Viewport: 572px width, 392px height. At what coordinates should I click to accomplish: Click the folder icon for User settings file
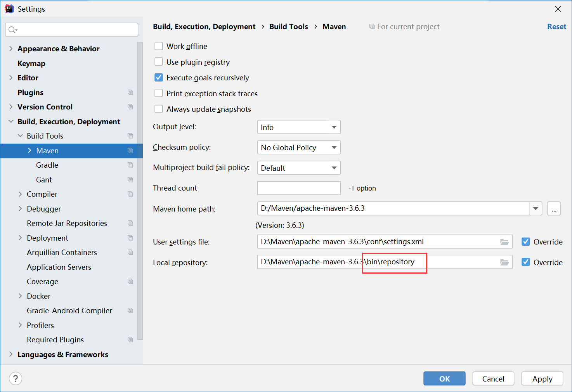[x=504, y=242]
